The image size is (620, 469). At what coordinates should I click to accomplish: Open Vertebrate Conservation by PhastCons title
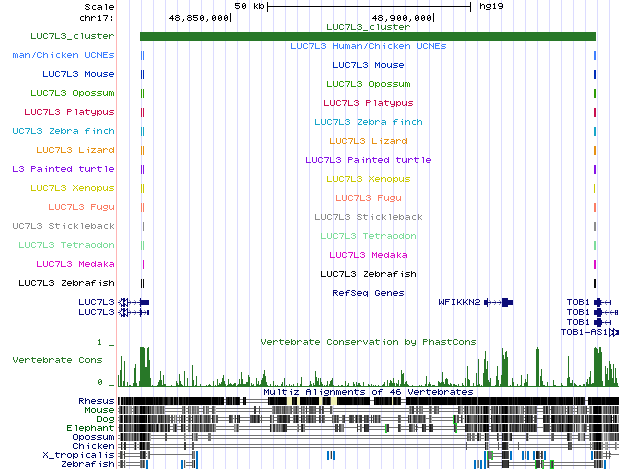coord(368,342)
